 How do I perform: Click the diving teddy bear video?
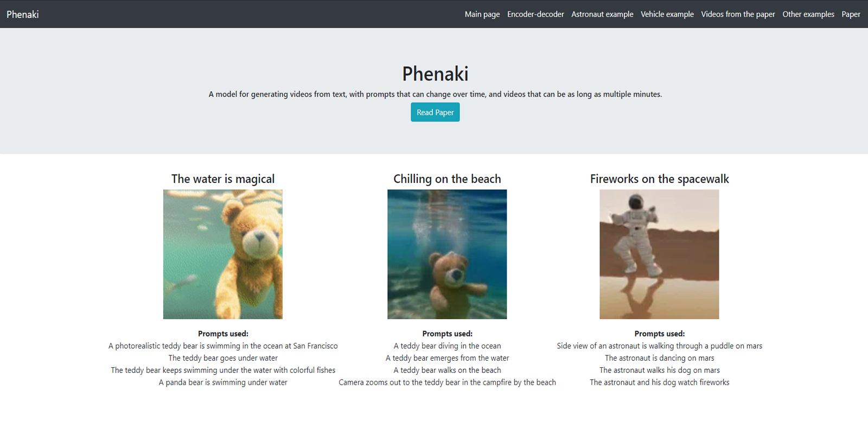pos(447,254)
